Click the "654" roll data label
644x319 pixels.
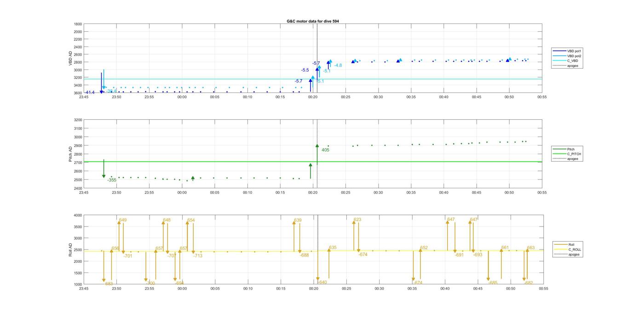191,220
